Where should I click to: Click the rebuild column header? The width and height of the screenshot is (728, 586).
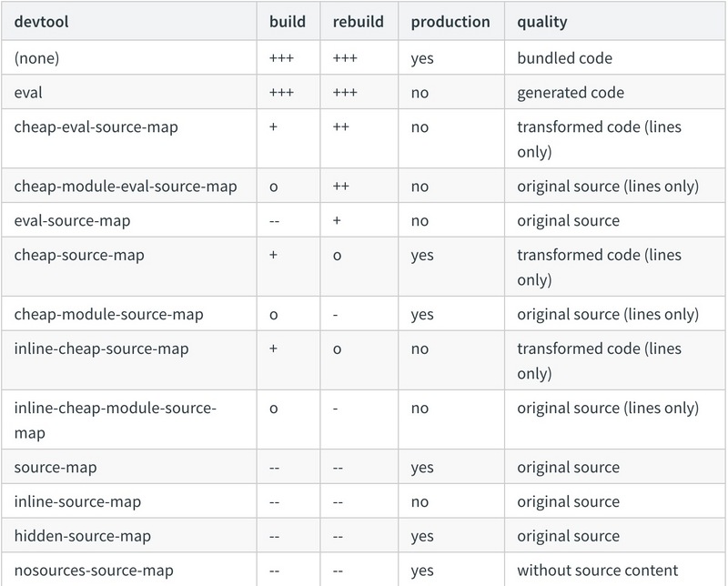tap(358, 22)
